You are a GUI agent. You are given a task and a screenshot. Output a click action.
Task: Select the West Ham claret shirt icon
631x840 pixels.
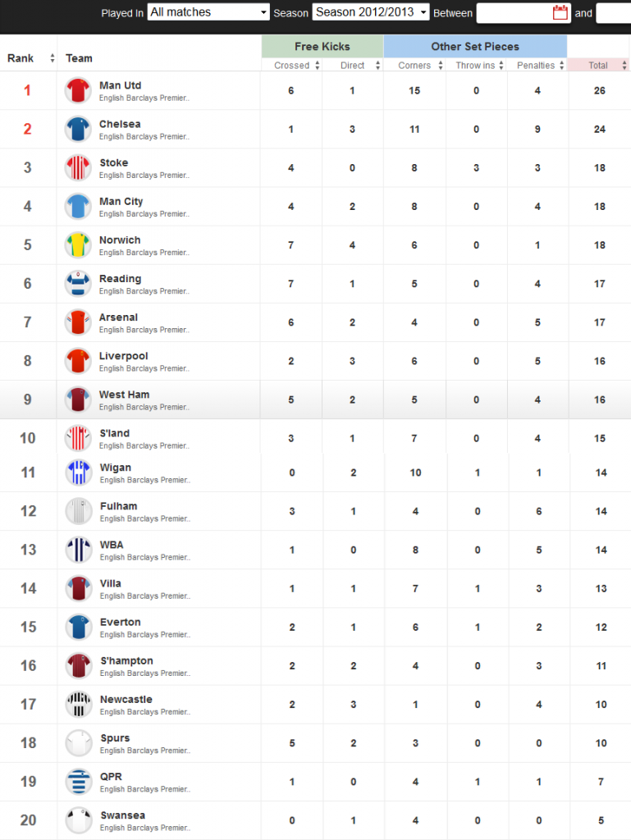pos(78,399)
